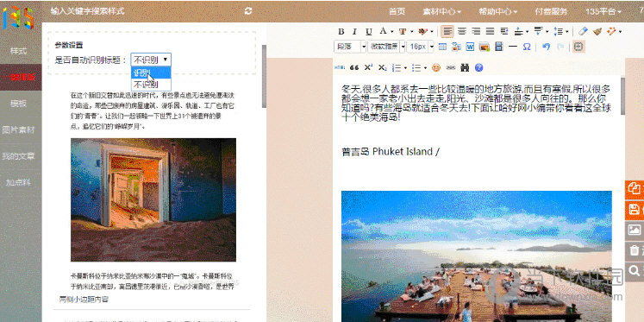This screenshot has height=322, width=644.
Task: Click the text background T icon
Action: point(403,32)
